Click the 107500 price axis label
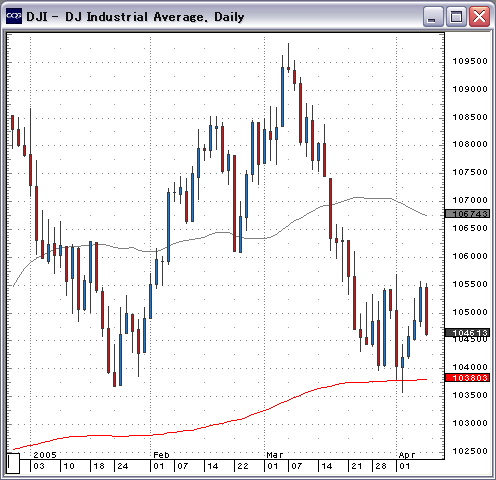496x480 pixels. click(x=470, y=172)
